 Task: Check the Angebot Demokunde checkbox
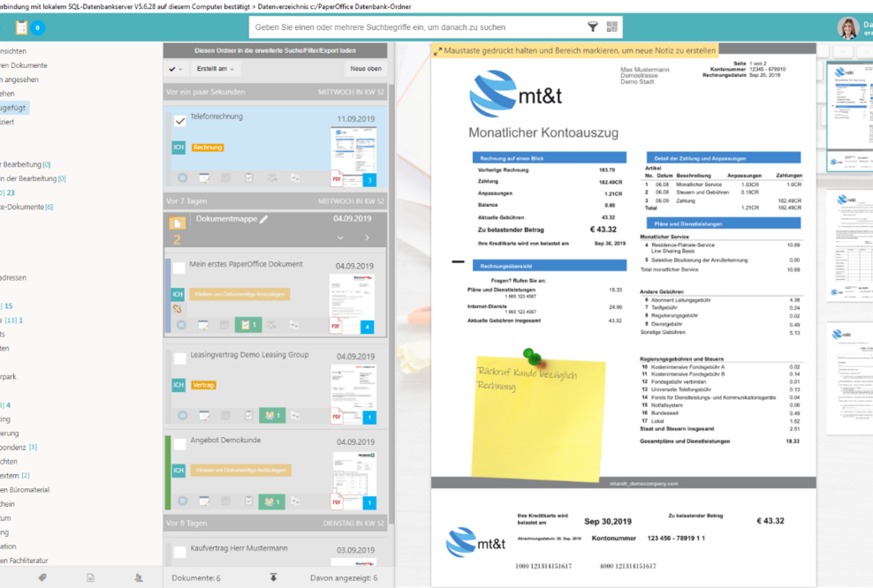tap(182, 441)
